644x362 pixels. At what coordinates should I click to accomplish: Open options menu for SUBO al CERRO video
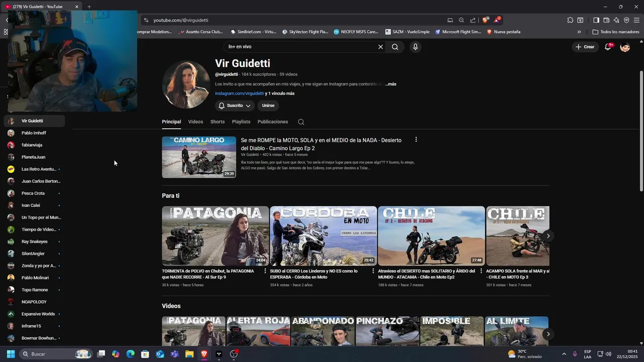[x=373, y=271]
